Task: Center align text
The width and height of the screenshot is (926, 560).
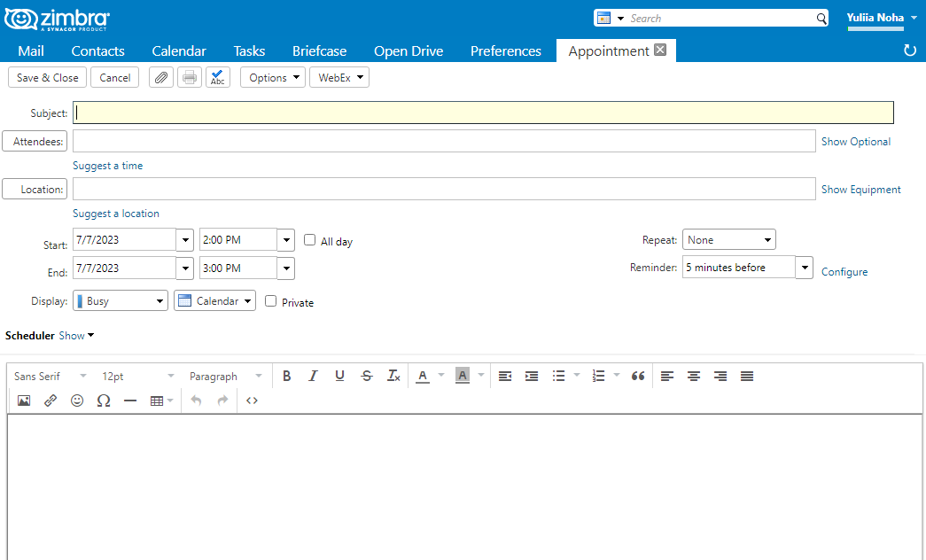Action: point(694,377)
